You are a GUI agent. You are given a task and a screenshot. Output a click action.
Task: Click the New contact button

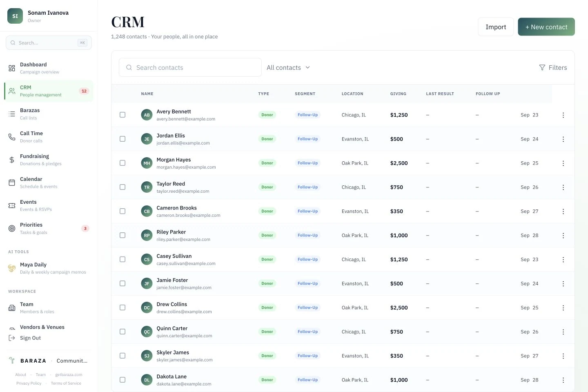(x=546, y=27)
